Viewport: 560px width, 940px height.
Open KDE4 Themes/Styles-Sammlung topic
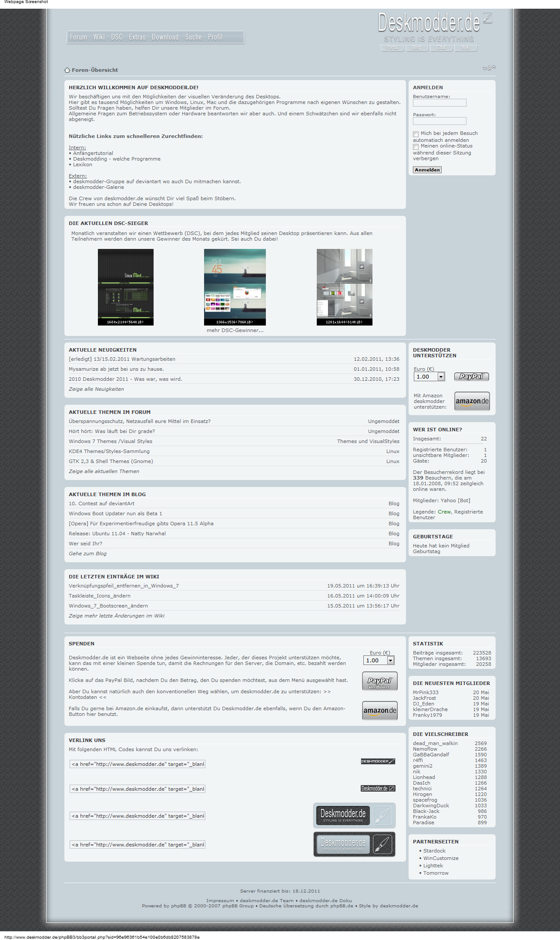coord(109,451)
